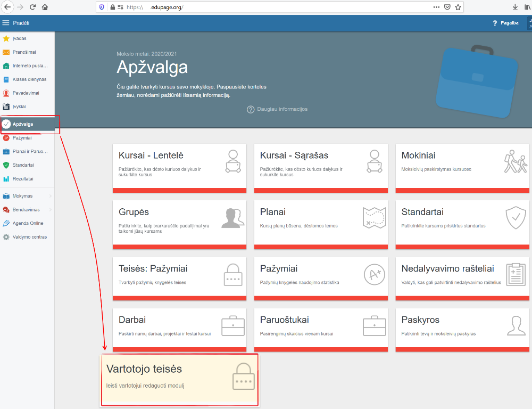Click the Įvadas star icon
This screenshot has width=532, height=409.
tap(6, 38)
